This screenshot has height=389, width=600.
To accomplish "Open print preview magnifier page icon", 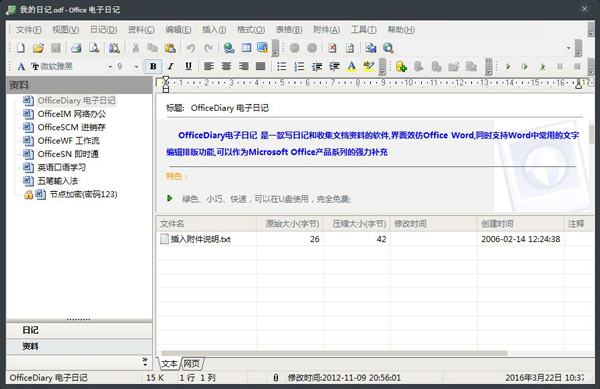I will pyautogui.click(x=94, y=48).
